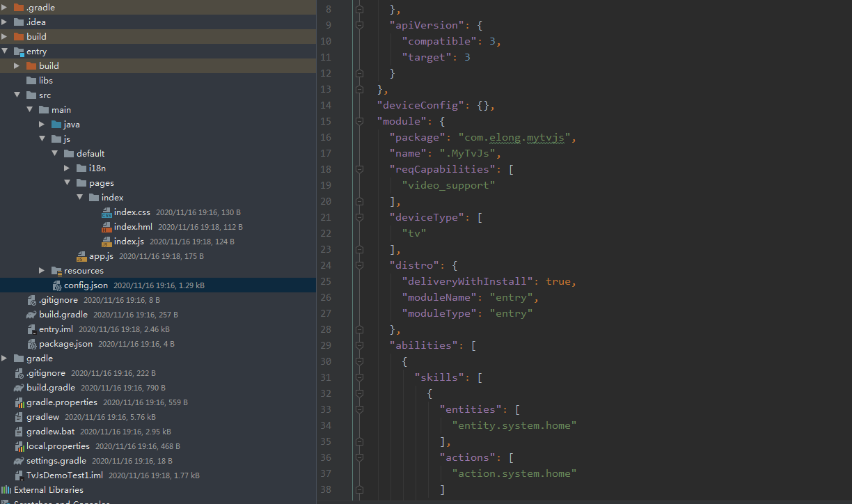Viewport: 852px width, 504px height.
Task: Click the entry build.gradle elephant icon
Action: [31, 315]
